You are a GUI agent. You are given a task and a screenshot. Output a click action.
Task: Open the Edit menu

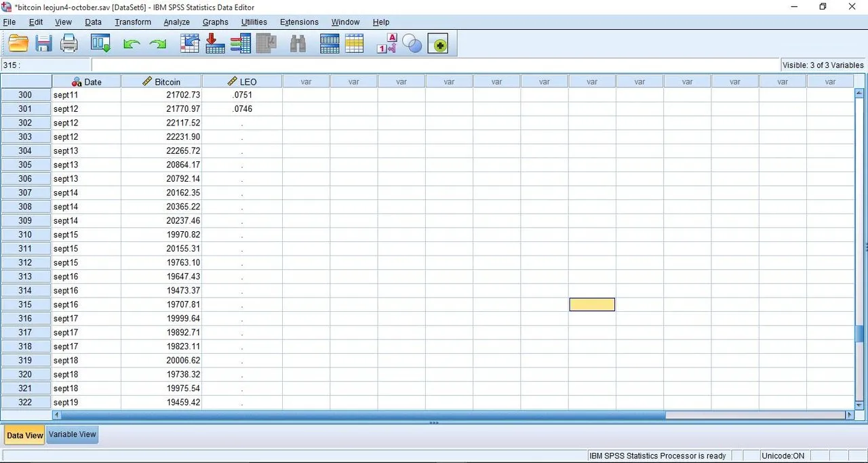(x=36, y=22)
